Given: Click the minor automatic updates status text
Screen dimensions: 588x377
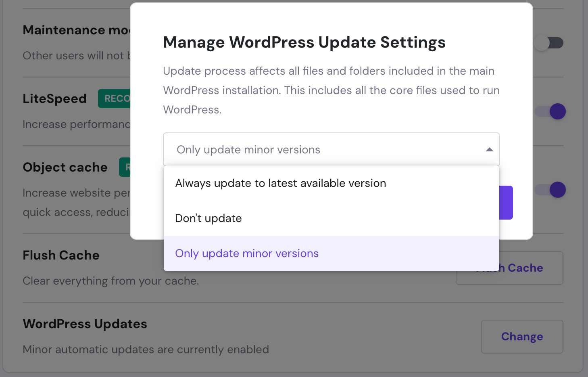Looking at the screenshot, I should pos(146,350).
